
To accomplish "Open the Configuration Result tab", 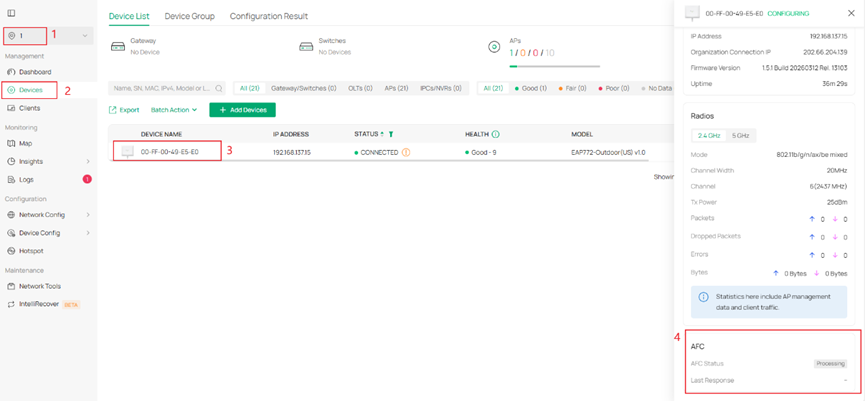I will click(x=268, y=17).
